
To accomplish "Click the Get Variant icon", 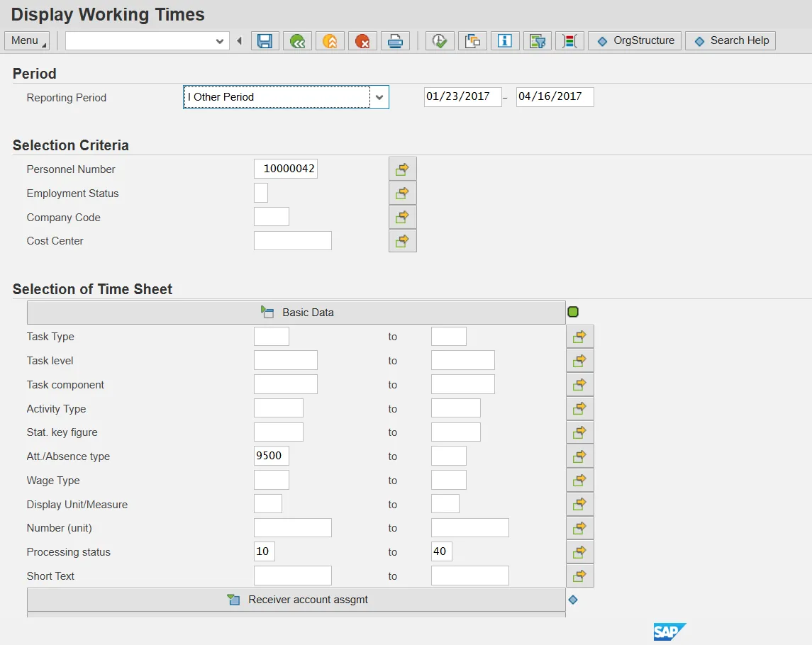I will (472, 41).
